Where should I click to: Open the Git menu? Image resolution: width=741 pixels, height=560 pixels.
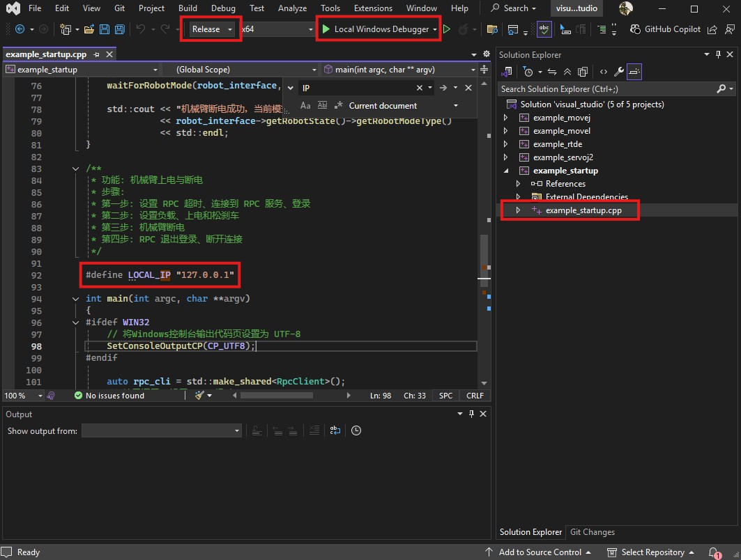coord(120,8)
